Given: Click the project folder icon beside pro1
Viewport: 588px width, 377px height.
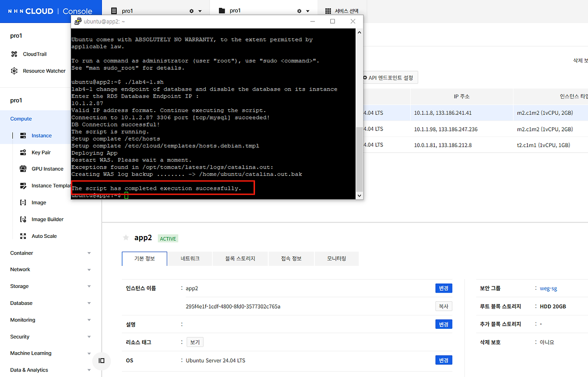Looking at the screenshot, I should 222,11.
